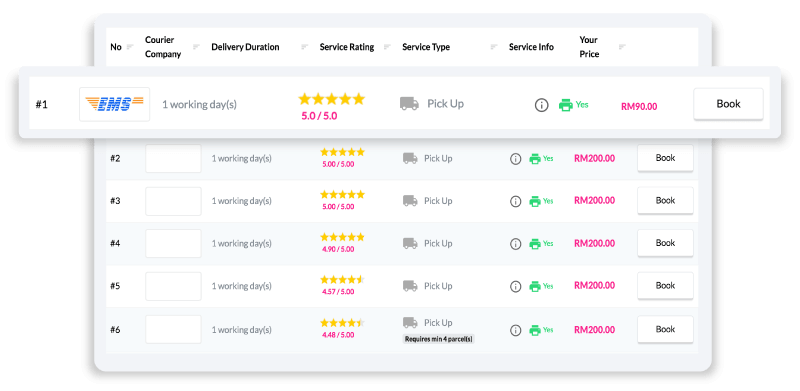Click the info icon in row #1
Viewport: 800px width, 391px height.
click(541, 105)
